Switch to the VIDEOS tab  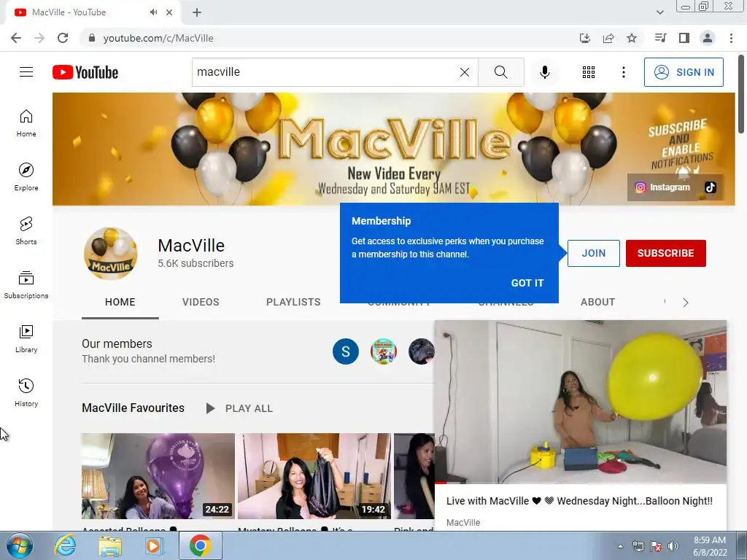pyautogui.click(x=201, y=302)
